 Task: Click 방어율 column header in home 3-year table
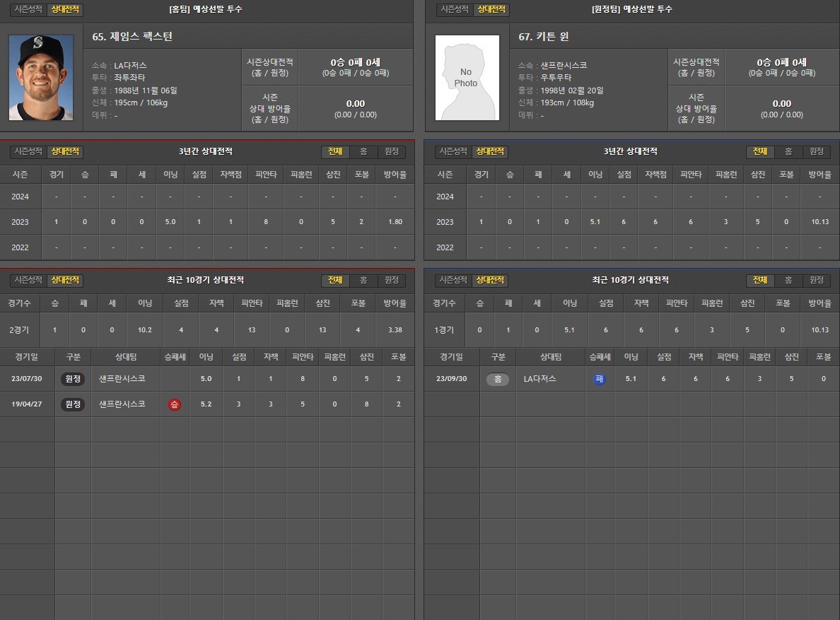pyautogui.click(x=395, y=175)
